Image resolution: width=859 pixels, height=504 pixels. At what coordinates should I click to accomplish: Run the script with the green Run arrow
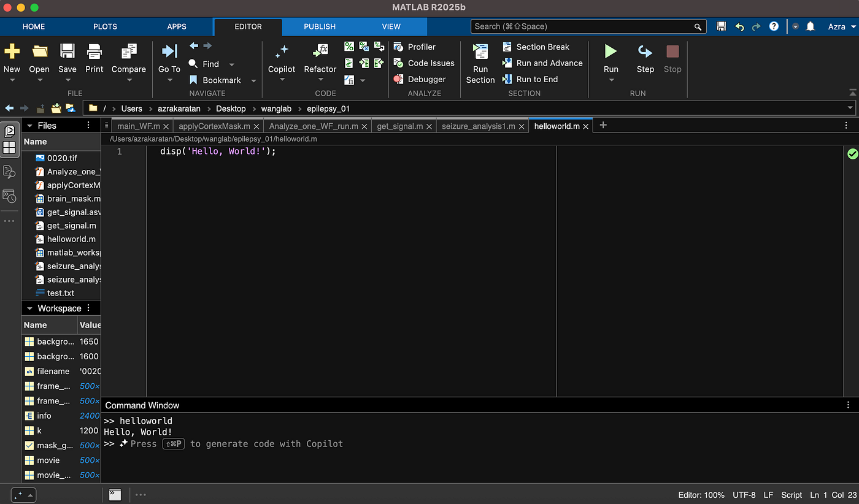[611, 51]
